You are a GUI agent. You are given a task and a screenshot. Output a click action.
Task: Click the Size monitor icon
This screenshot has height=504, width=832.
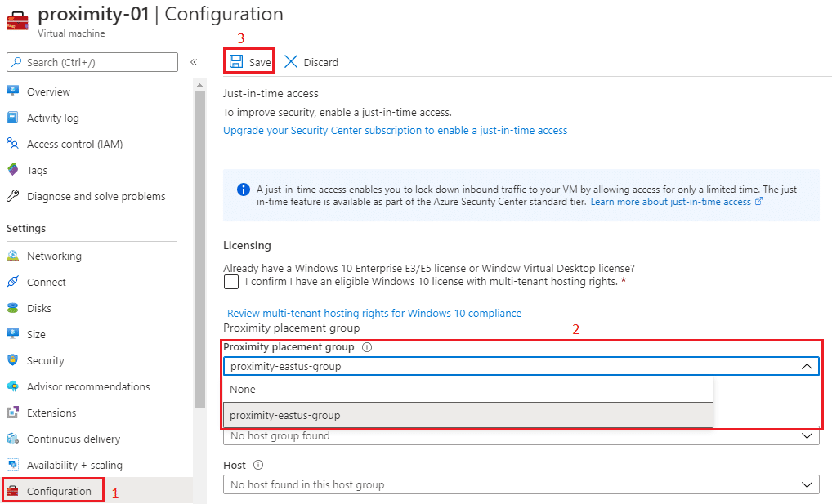pyautogui.click(x=13, y=333)
